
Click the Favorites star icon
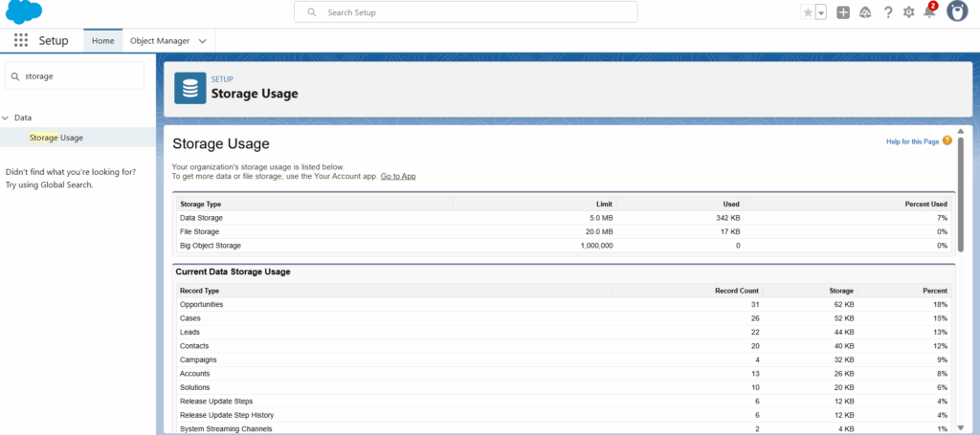808,12
